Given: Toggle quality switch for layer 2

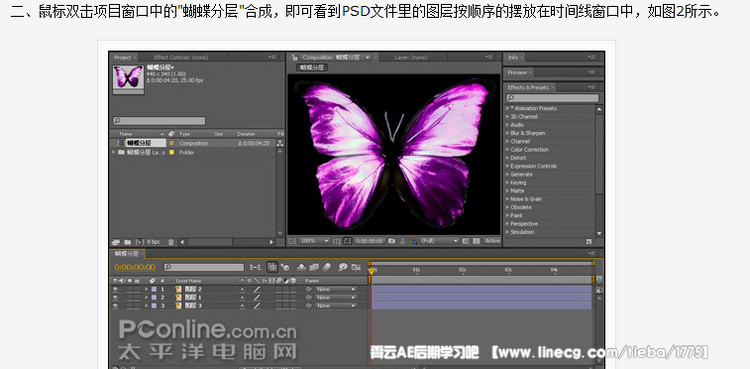Looking at the screenshot, I should point(257,297).
